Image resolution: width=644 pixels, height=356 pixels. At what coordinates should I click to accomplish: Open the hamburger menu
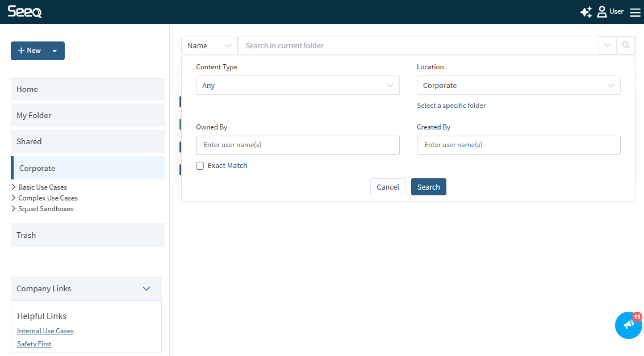[x=635, y=12]
